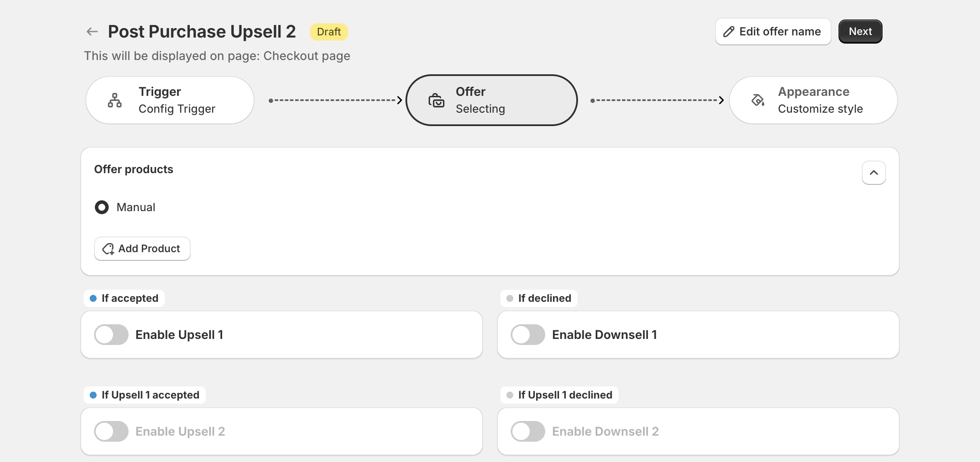Toggle the Enable Downsell 1 switch
This screenshot has width=980, height=462.
pos(528,335)
